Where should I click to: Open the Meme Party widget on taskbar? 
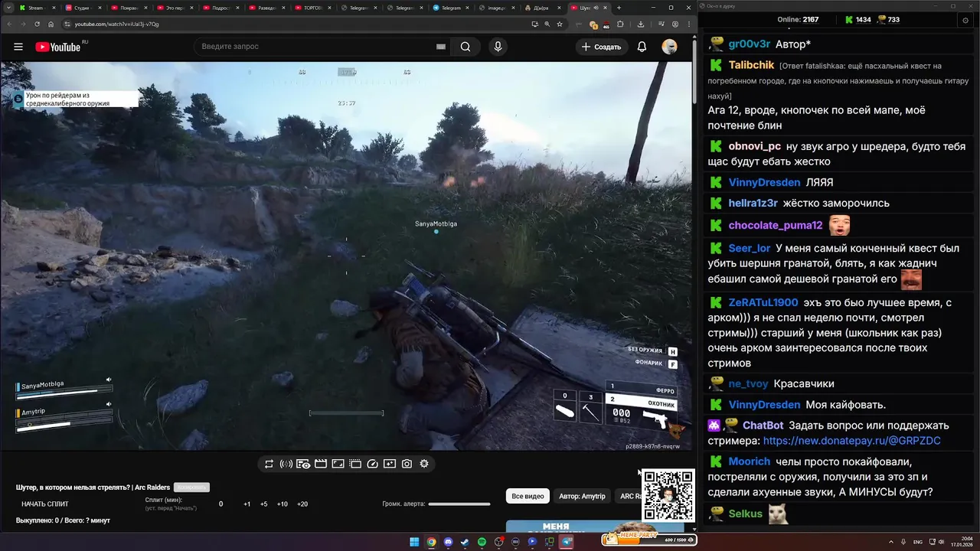coord(648,539)
